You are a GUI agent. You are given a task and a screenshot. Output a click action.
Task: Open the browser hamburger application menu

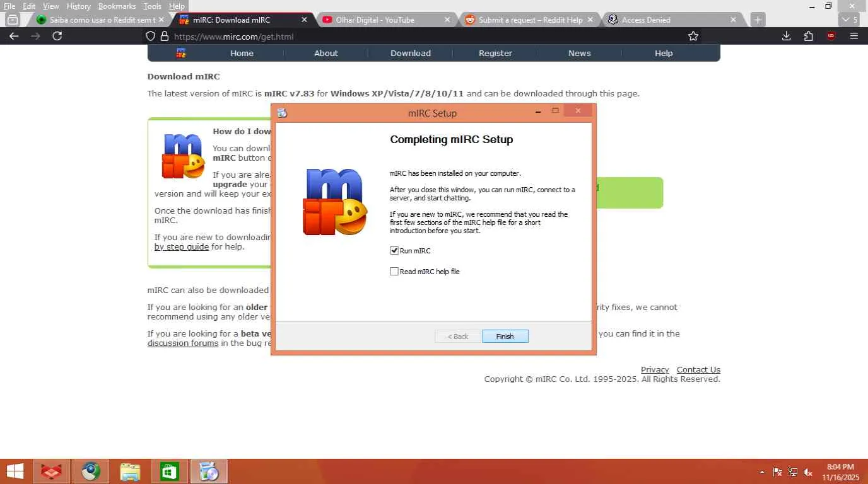[854, 36]
